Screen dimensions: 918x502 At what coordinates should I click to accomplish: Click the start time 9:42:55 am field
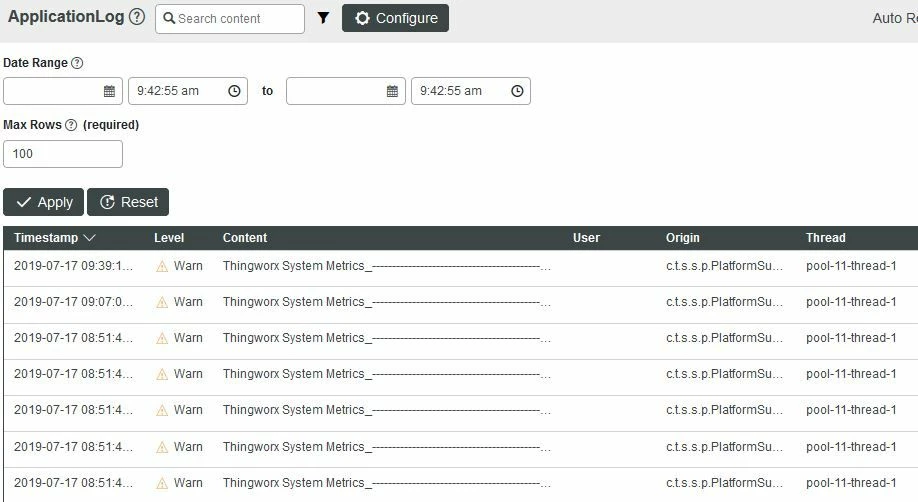tap(188, 91)
